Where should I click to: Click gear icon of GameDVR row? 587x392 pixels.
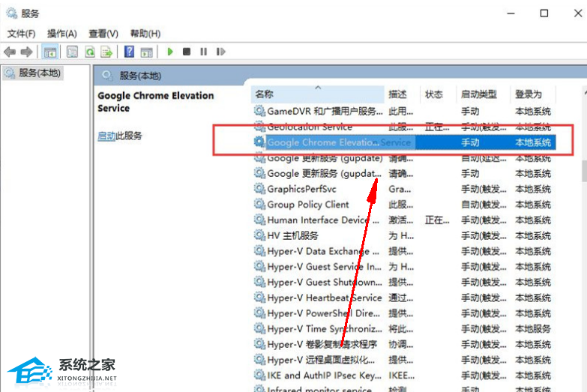pos(259,110)
